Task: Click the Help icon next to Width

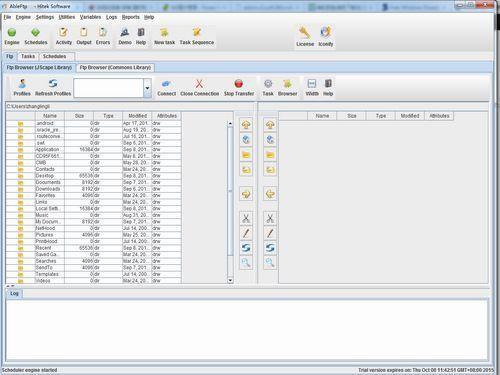Action: 328,83
